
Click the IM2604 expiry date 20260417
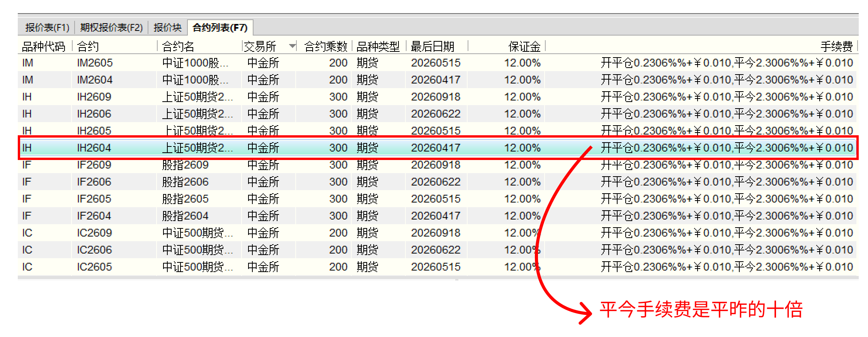436,80
